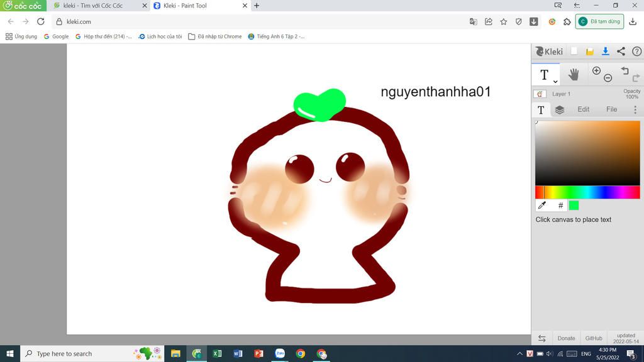Redo the action

click(636, 78)
